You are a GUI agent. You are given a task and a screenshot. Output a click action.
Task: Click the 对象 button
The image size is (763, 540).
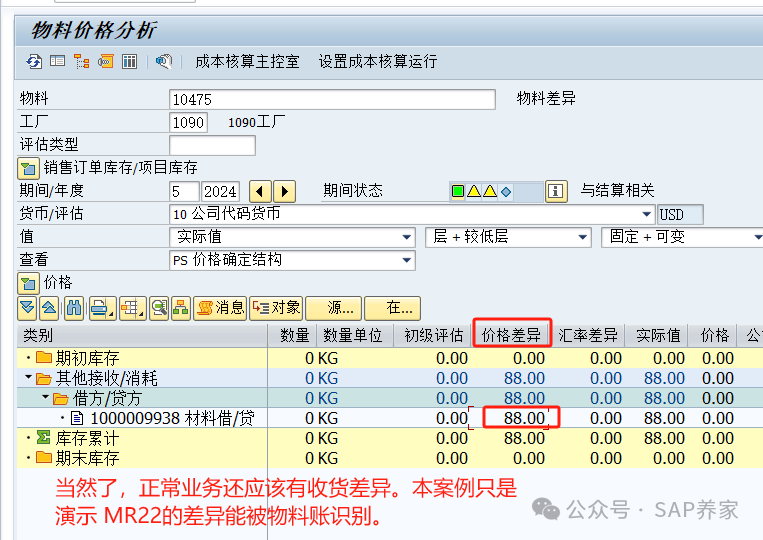pyautogui.click(x=276, y=308)
